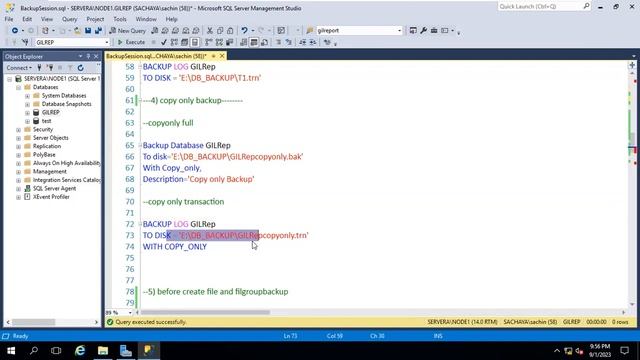Image resolution: width=640 pixels, height=360 pixels.
Task: Click the Display Estimated Execution Plan icon
Action: tap(174, 42)
